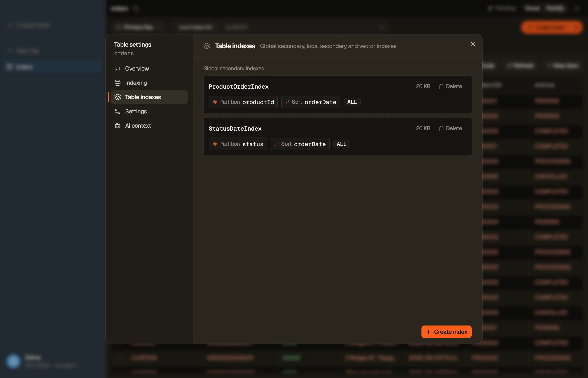Click the hash icon in Partition productId
The height and width of the screenshot is (378, 588).
215,102
